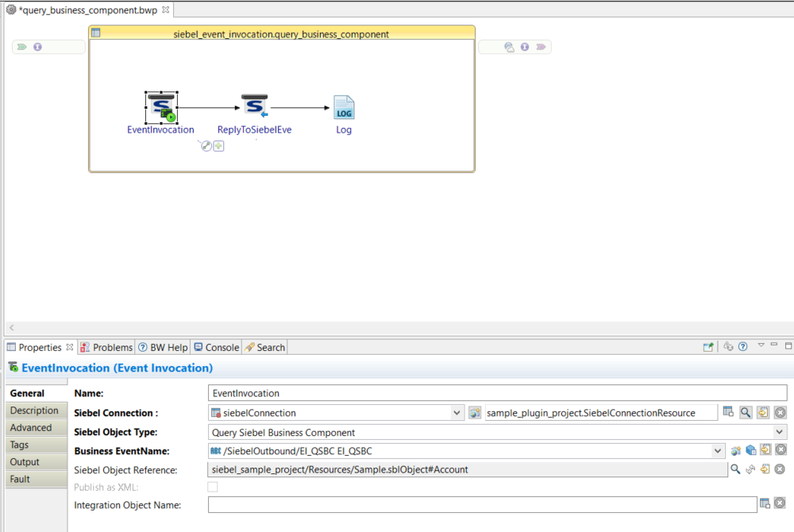Clear the Business EventName value
The width and height of the screenshot is (794, 532).
tap(781, 449)
